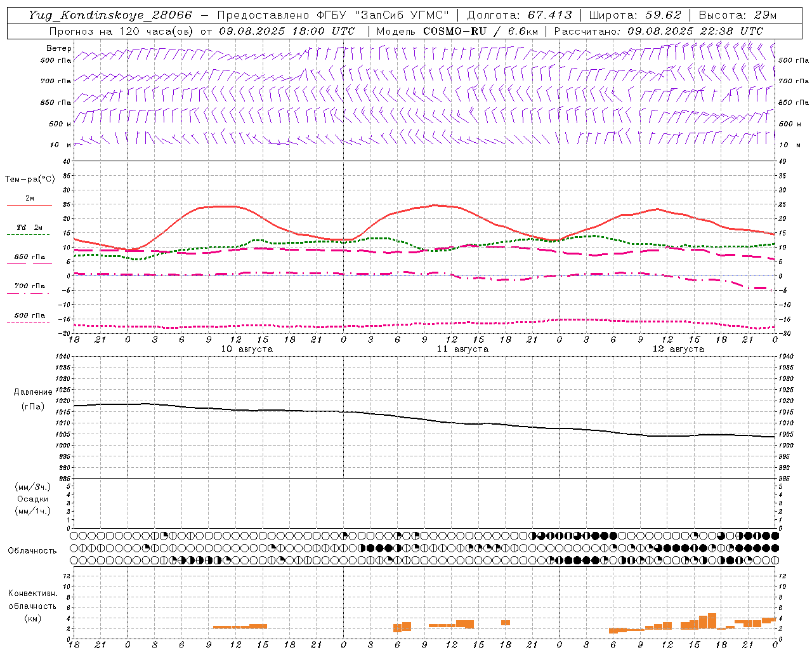Click the Облачность cloud cover label

pyautogui.click(x=32, y=551)
